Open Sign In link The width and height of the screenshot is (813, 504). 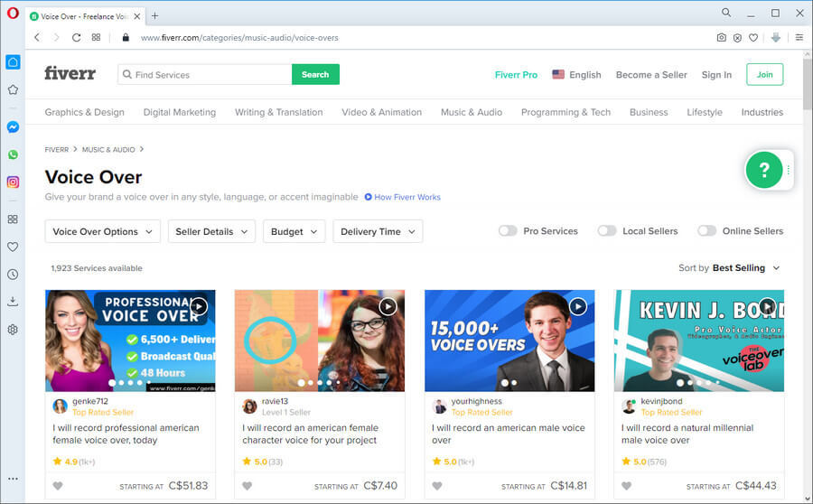[x=716, y=75]
